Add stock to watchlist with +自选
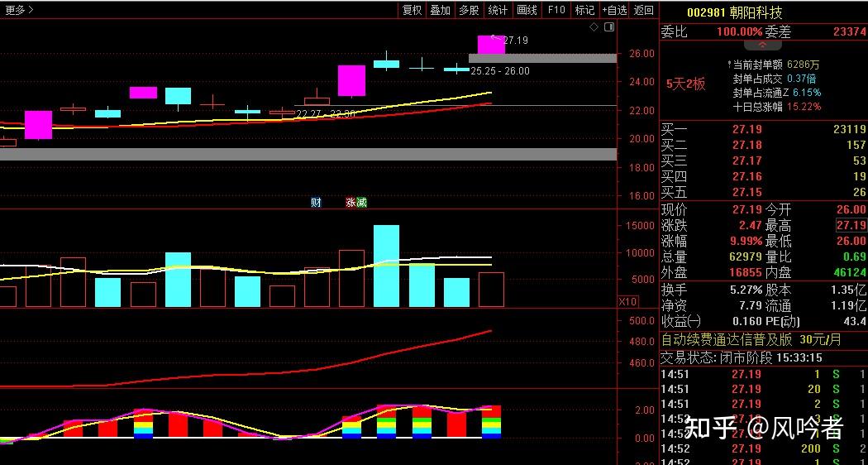 (614, 10)
